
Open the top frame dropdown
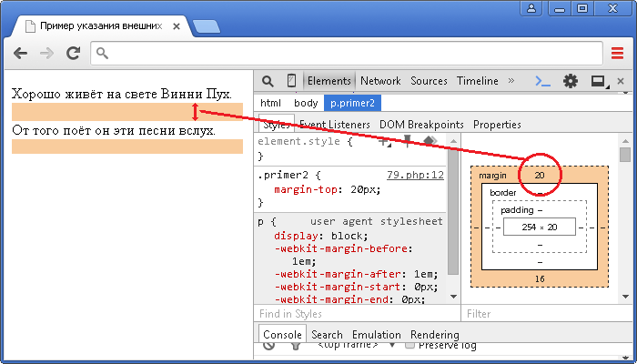pos(357,345)
